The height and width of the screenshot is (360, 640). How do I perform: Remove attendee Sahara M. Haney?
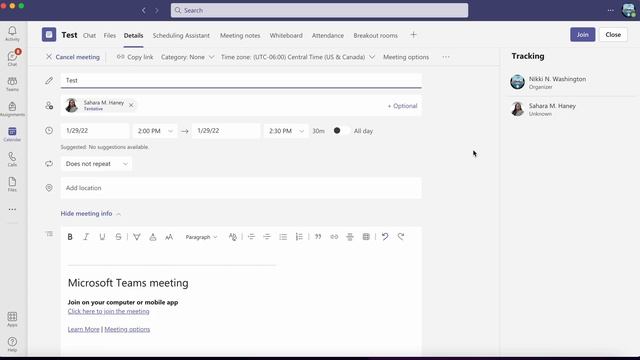[x=131, y=105]
